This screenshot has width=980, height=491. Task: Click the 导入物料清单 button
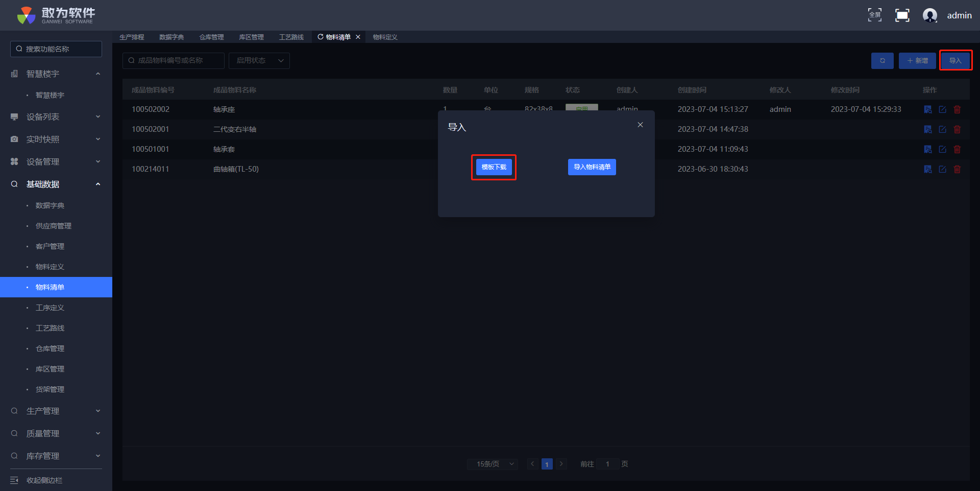592,167
